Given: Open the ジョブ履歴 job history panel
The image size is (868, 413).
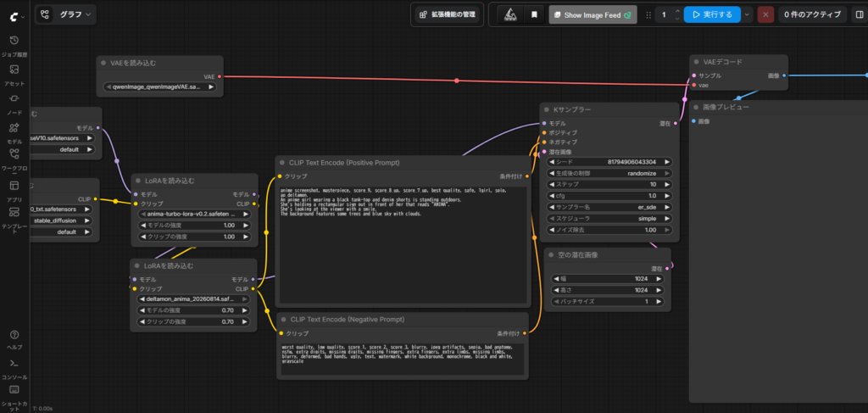Looking at the screenshot, I should click(14, 47).
